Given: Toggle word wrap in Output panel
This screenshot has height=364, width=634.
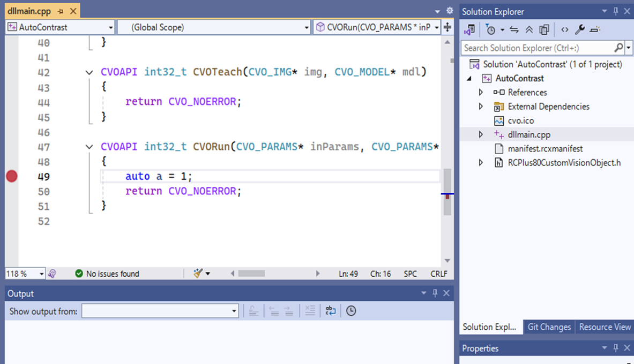Looking at the screenshot, I should pyautogui.click(x=331, y=311).
